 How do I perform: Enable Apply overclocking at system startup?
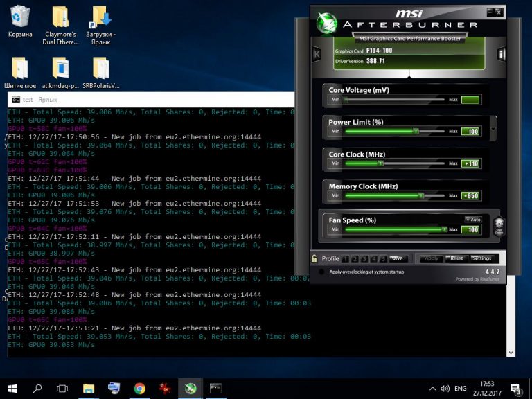[321, 272]
